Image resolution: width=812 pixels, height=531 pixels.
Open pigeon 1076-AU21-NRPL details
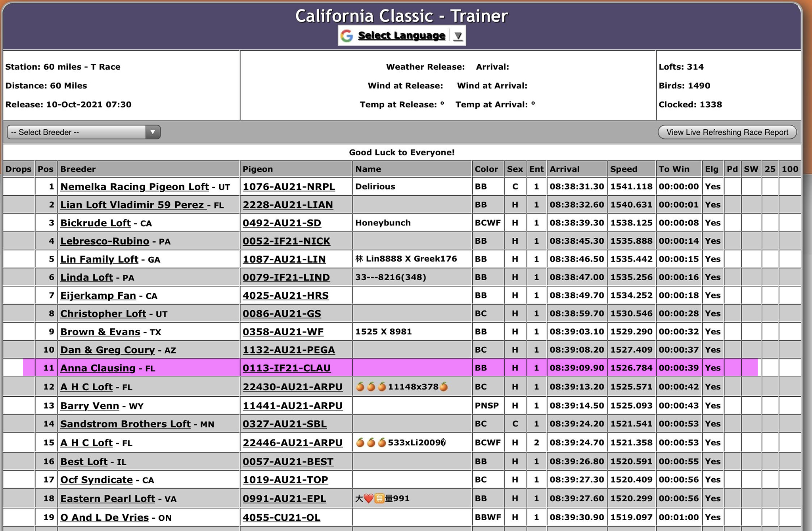pyautogui.click(x=289, y=187)
